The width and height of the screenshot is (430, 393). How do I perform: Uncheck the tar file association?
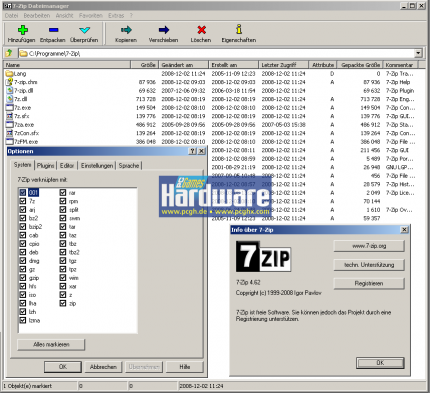pos(63,227)
